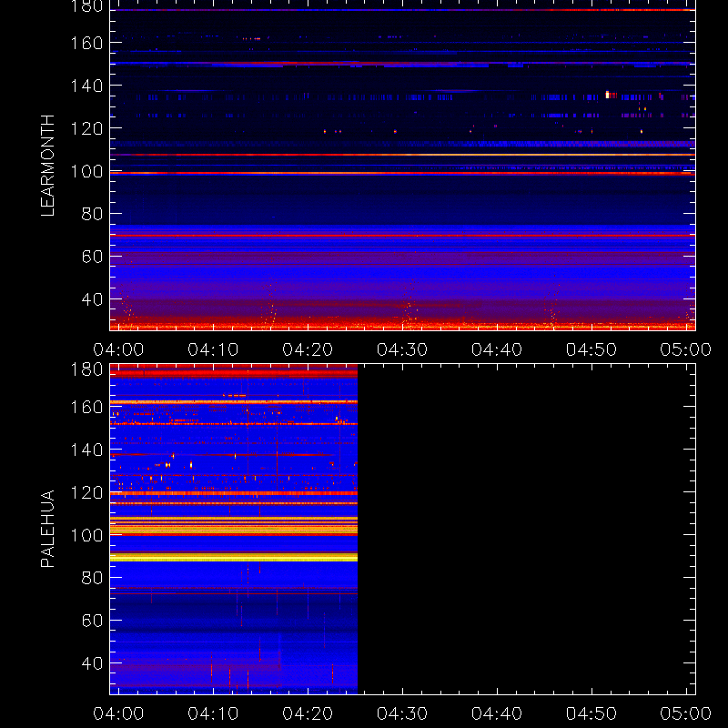Screen dimensions: 728x728
Task: Click the 100 tick label on the Palehua plot
Action: pyautogui.click(x=86, y=535)
